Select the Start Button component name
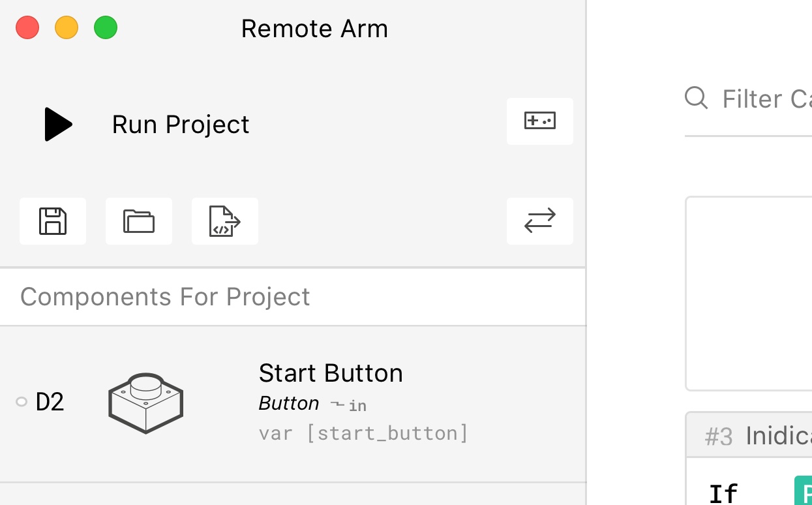The width and height of the screenshot is (812, 505). (331, 373)
